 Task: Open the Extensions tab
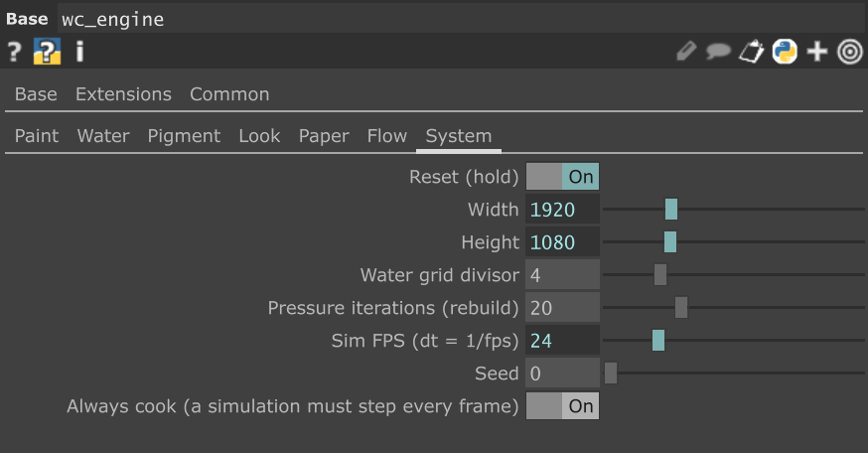[123, 94]
